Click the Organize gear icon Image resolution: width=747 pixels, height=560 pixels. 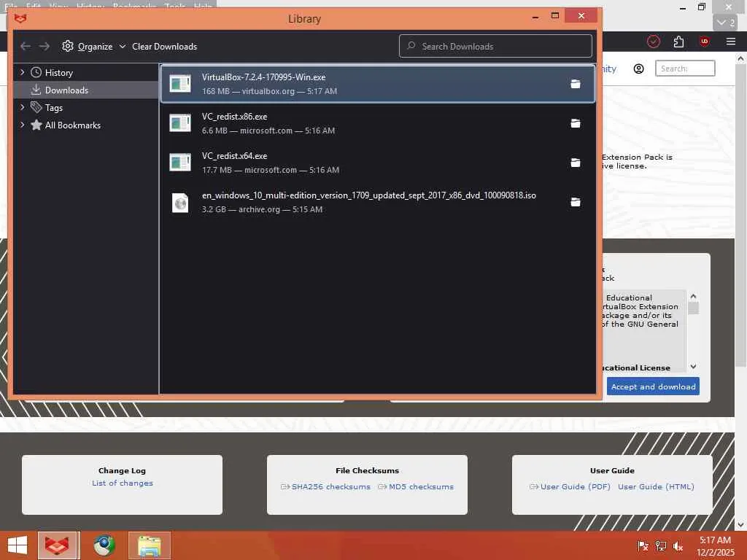(68, 46)
